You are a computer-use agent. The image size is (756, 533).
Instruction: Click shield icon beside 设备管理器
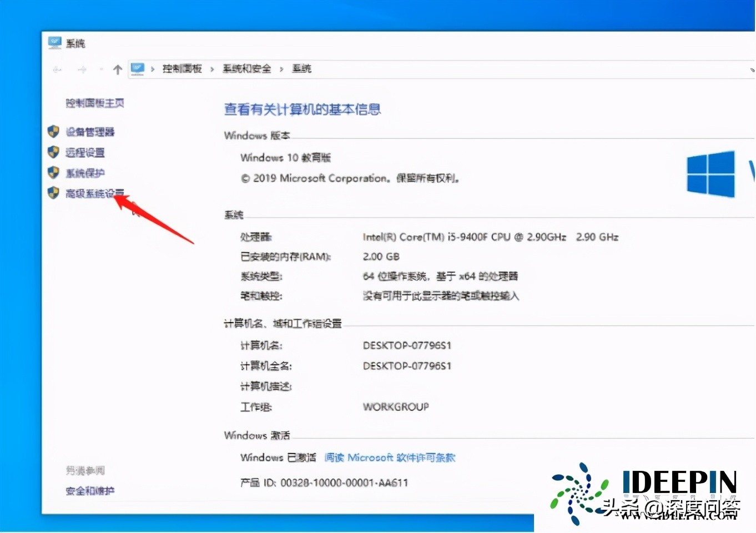[x=53, y=132]
